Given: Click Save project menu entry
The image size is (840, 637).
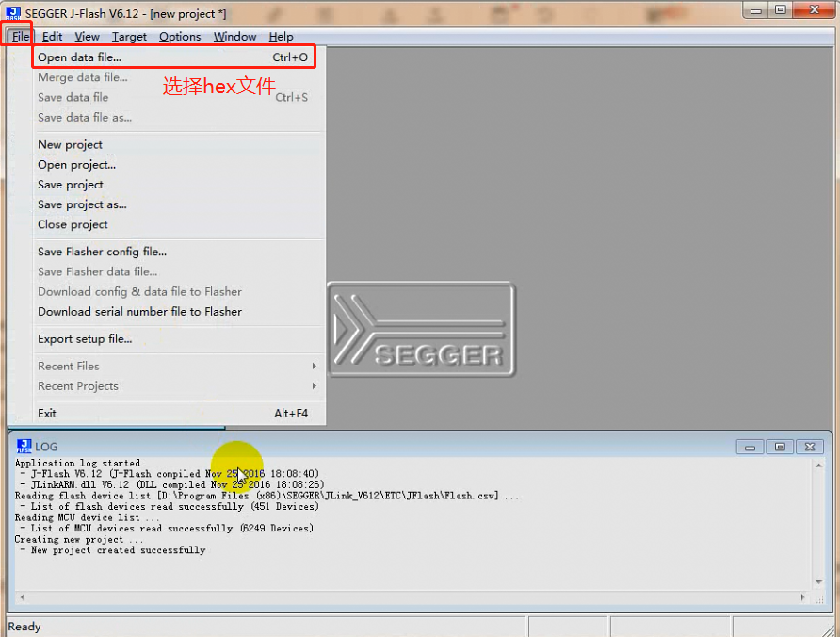Looking at the screenshot, I should (x=180, y=185).
